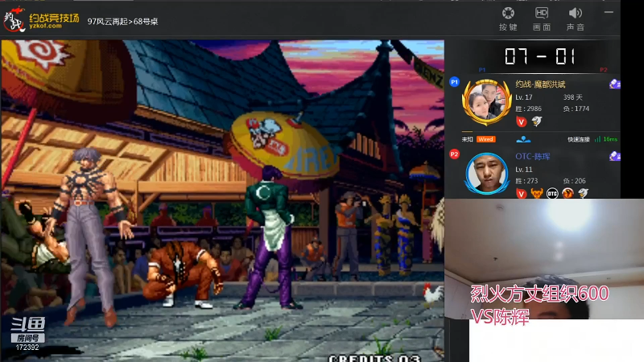This screenshot has height=362, width=644.
Task: Click P1's 负: 1774 losses stat
Action: tap(576, 109)
